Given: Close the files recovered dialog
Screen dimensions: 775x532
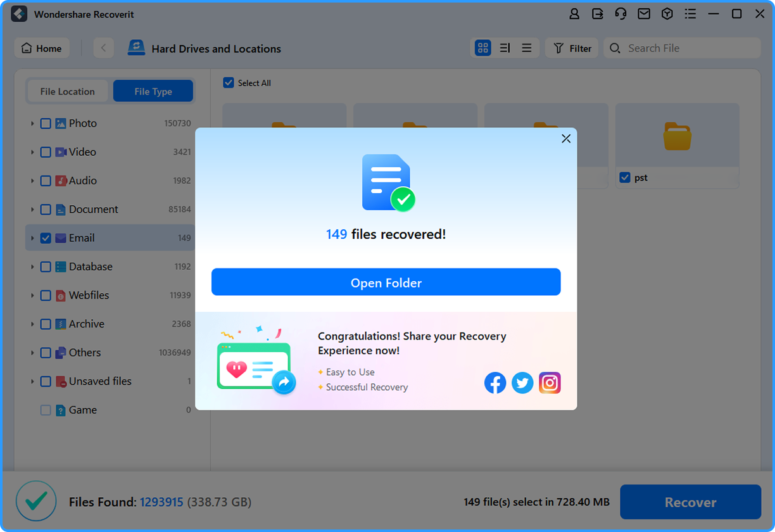Looking at the screenshot, I should point(566,139).
